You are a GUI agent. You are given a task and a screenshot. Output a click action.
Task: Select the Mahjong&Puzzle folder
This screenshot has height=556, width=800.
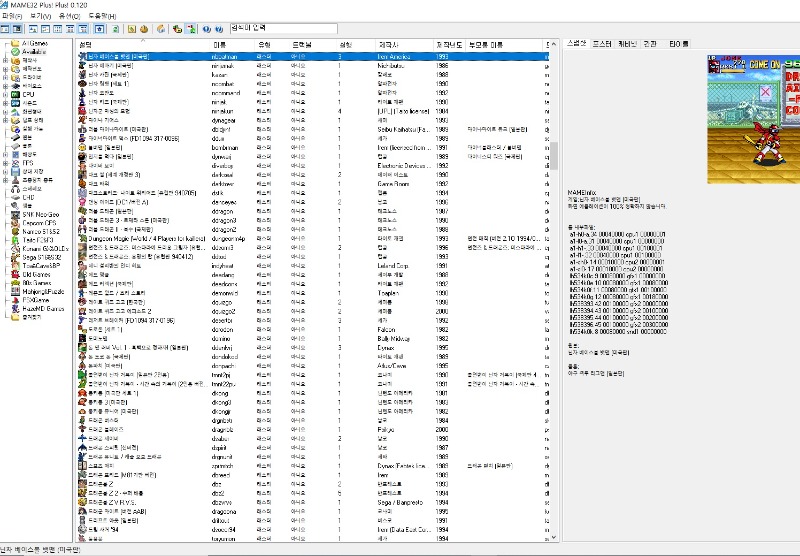[38, 292]
